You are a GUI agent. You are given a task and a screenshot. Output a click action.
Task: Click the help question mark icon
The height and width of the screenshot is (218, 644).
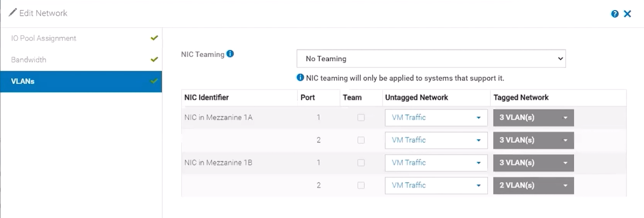pos(615,14)
